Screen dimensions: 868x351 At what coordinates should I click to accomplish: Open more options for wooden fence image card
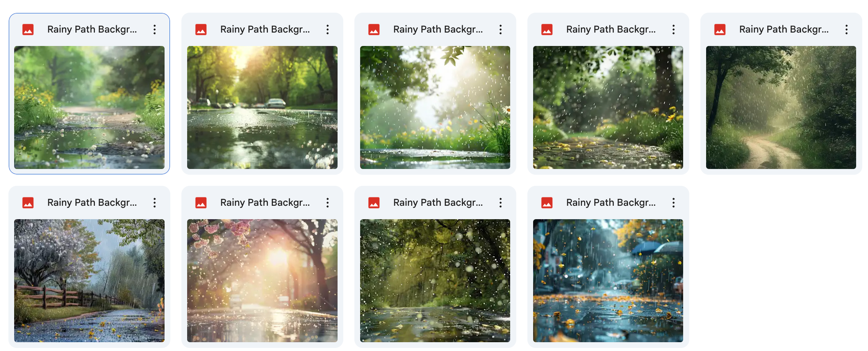(155, 203)
